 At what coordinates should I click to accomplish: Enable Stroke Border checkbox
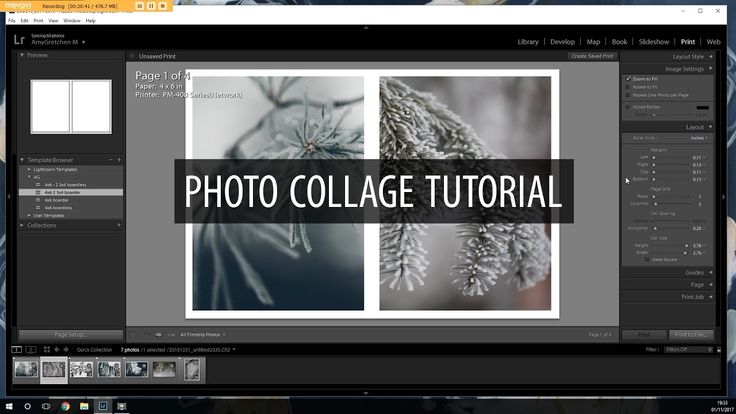click(628, 107)
